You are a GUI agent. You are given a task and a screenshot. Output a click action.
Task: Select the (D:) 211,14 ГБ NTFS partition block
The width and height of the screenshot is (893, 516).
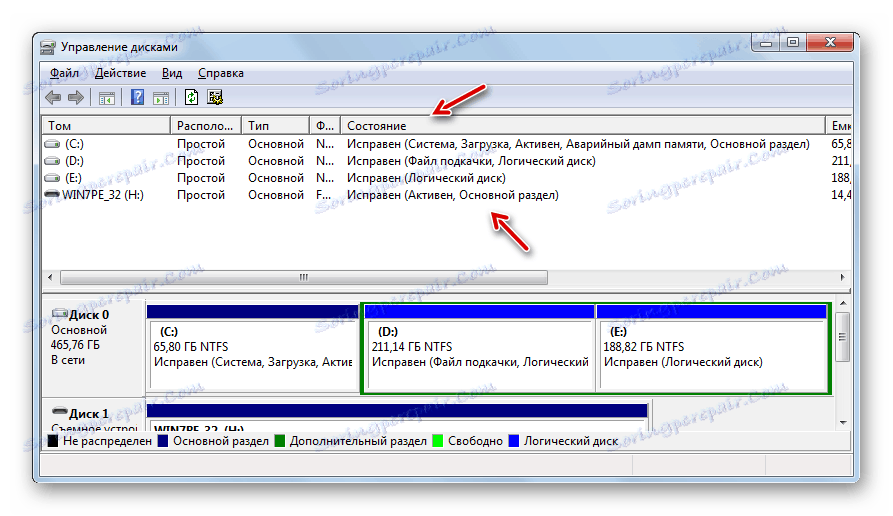(x=479, y=349)
